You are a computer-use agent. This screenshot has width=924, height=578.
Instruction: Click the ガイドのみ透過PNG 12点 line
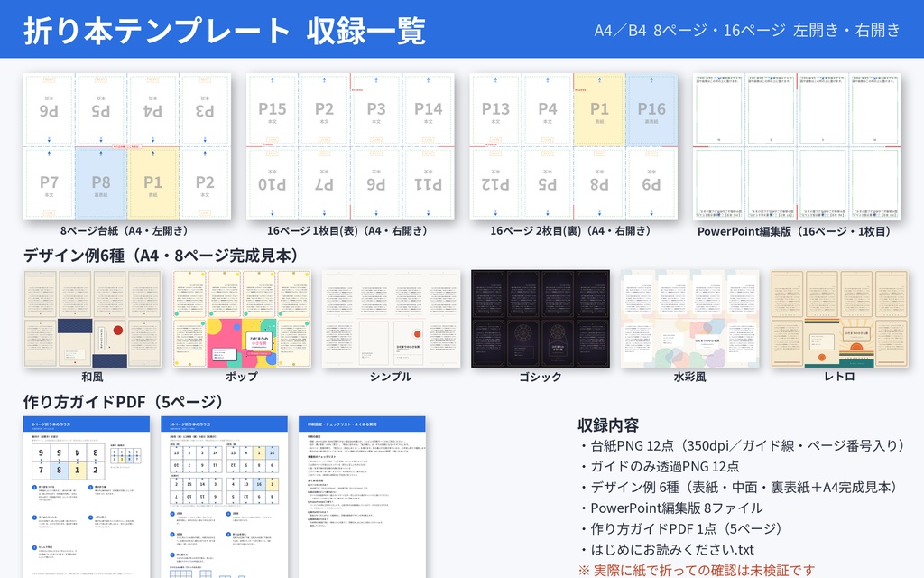pos(660,467)
